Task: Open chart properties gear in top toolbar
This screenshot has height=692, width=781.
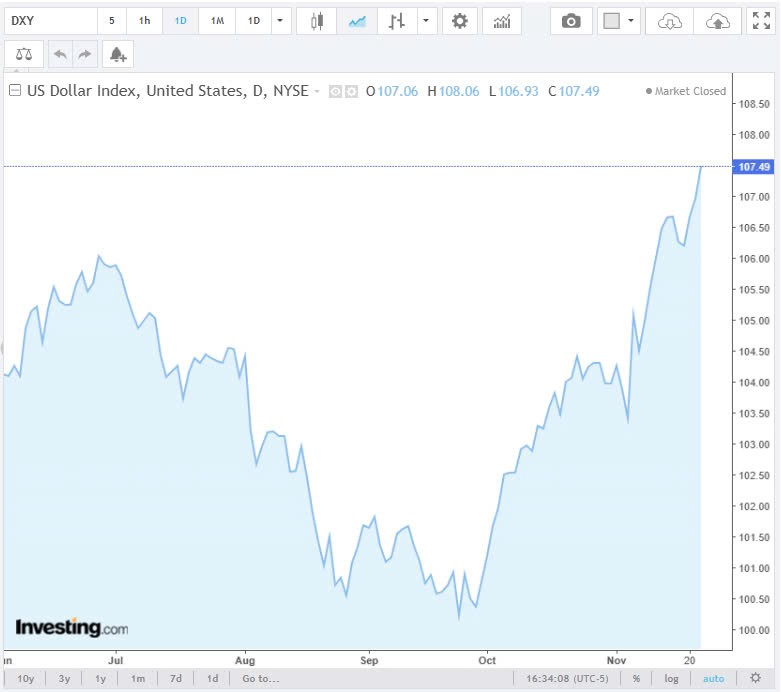Action: (x=459, y=21)
